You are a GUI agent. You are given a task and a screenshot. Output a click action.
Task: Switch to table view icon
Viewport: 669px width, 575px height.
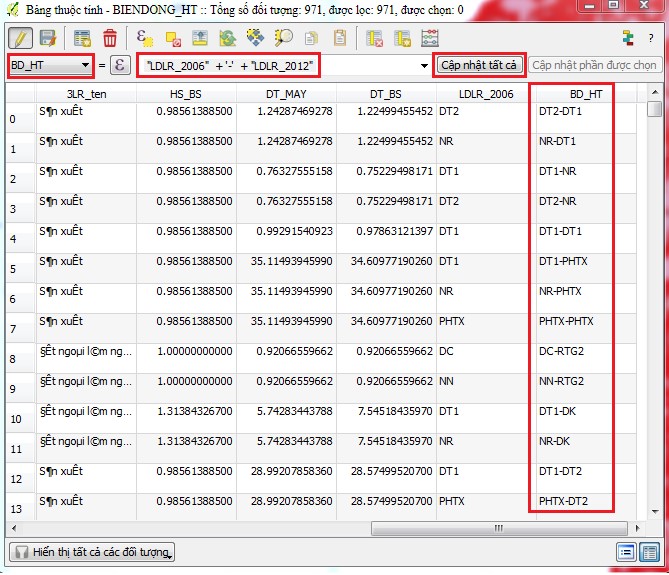pyautogui.click(x=649, y=553)
